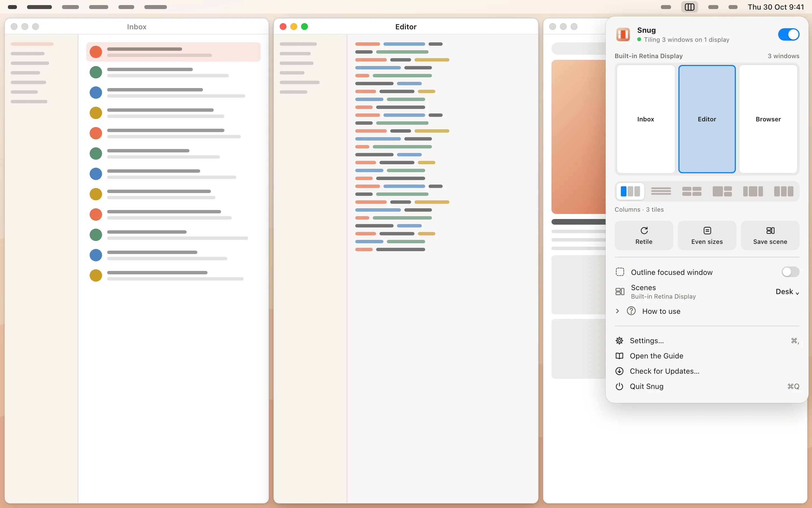
Task: Click the question mark help icon
Action: [x=631, y=311]
